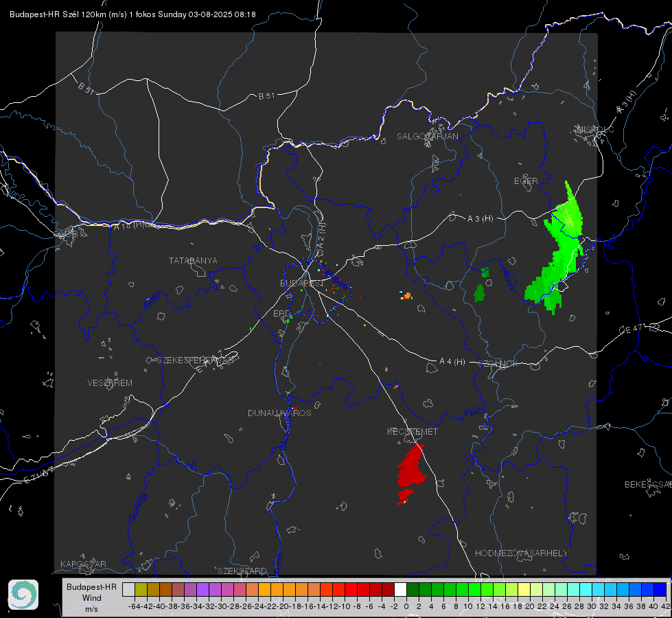Click the EGER city label
This screenshot has width=672, height=618.
coord(526,181)
